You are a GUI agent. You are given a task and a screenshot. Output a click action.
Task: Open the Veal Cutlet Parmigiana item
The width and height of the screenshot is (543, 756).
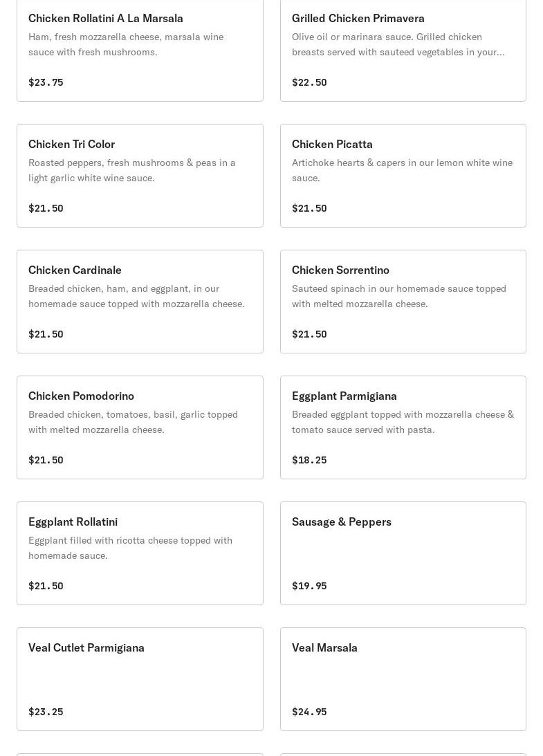(86, 648)
